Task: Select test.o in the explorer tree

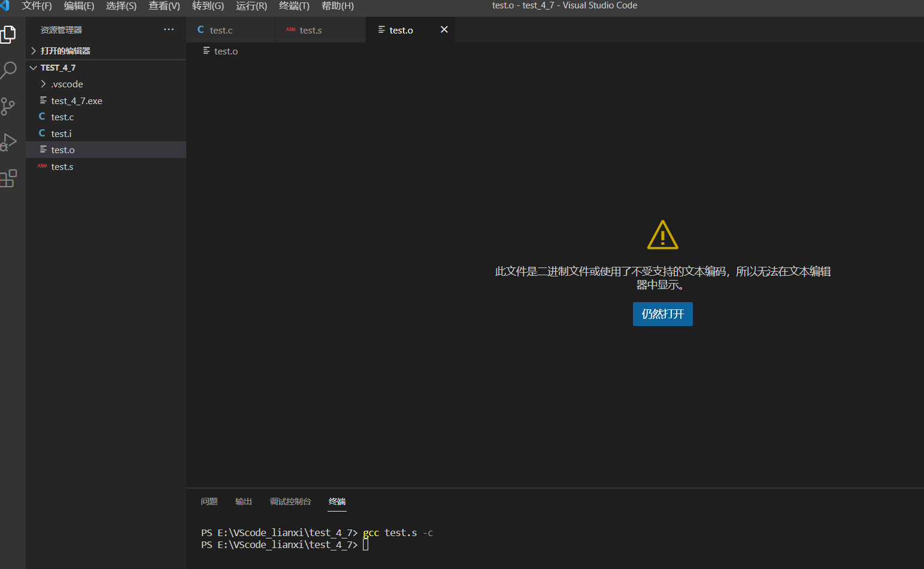Action: tap(106, 150)
